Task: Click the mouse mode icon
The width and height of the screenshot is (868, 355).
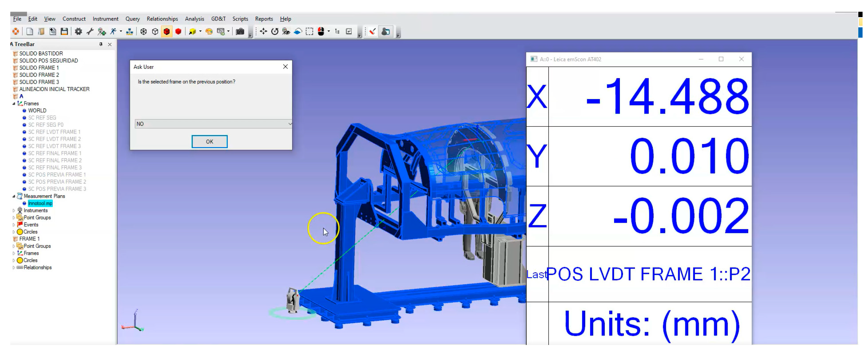Action: 321,32
